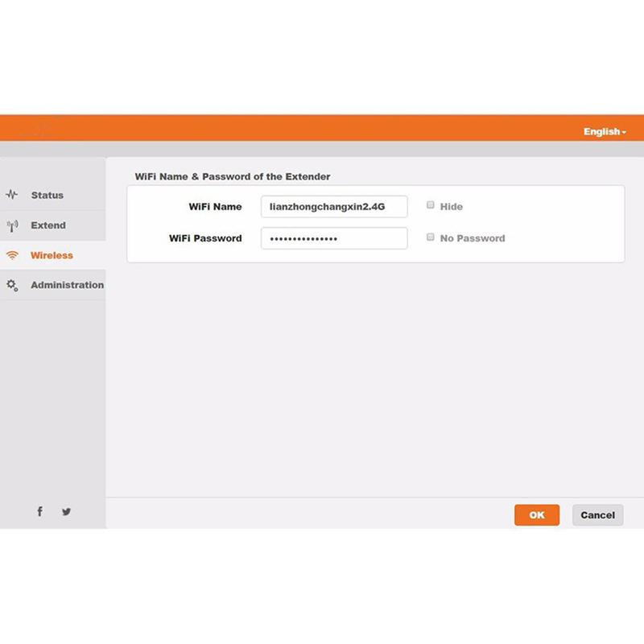The width and height of the screenshot is (644, 644).
Task: Click the WiFi Name field label
Action: pyautogui.click(x=215, y=207)
